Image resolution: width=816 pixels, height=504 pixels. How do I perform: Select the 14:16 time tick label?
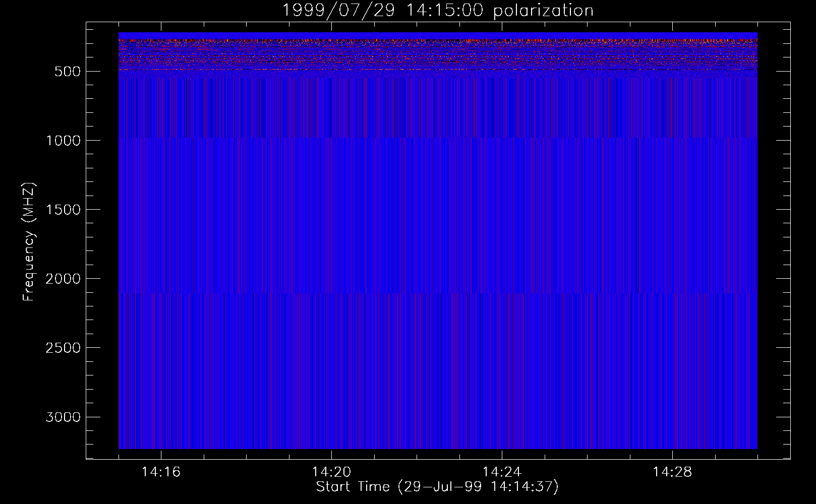coord(161,472)
